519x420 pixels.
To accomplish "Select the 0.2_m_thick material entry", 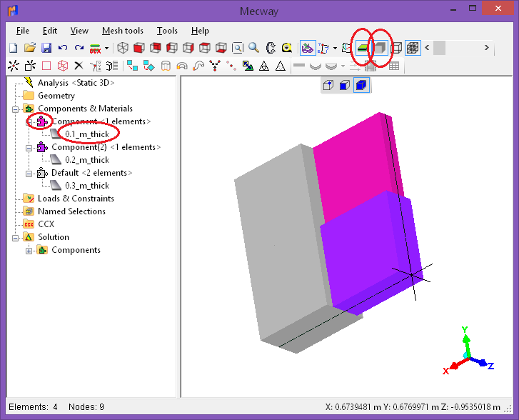I will coord(87,160).
